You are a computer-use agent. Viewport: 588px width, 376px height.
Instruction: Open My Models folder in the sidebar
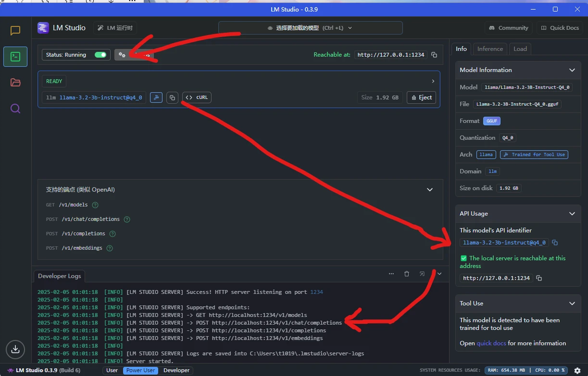(15, 82)
